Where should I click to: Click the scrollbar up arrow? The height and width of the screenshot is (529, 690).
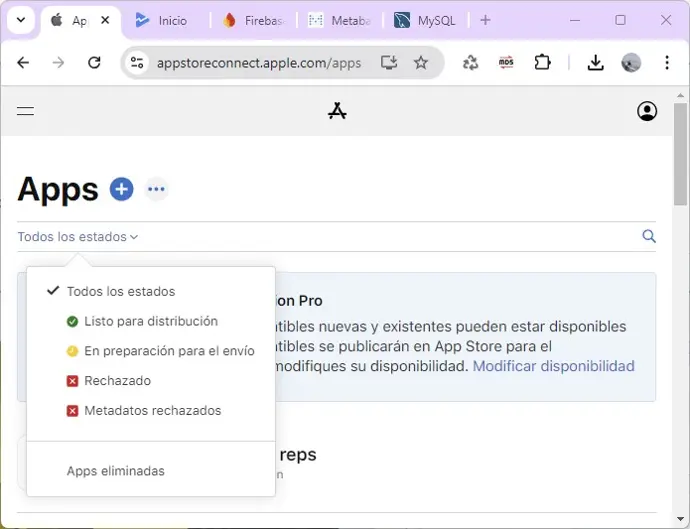[x=680, y=95]
